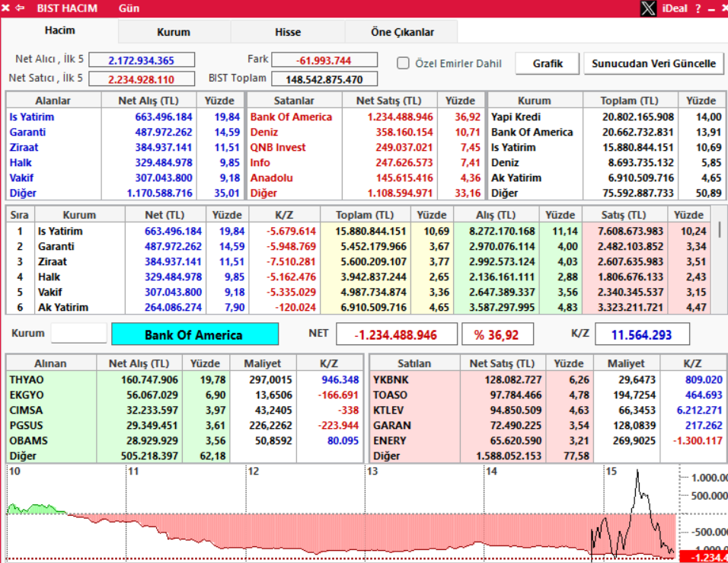This screenshot has height=563, width=728.
Task: Select OBAMS in the Alınan list
Action: coord(28,441)
